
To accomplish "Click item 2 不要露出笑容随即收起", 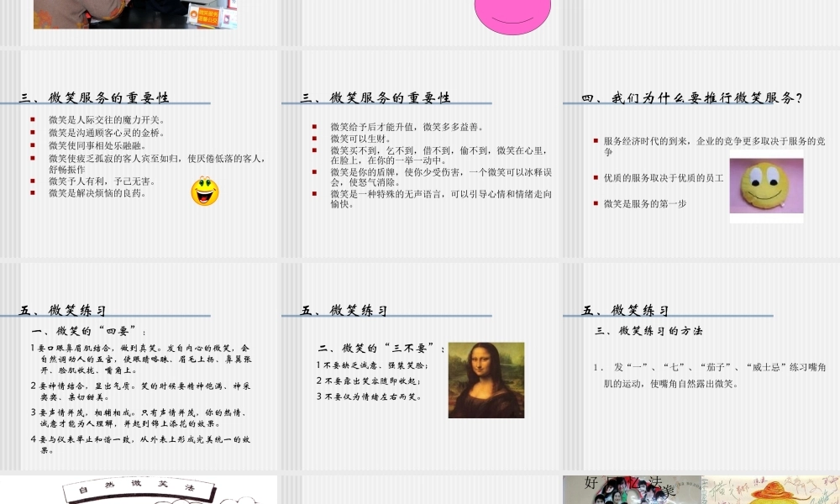I will 369,381.
